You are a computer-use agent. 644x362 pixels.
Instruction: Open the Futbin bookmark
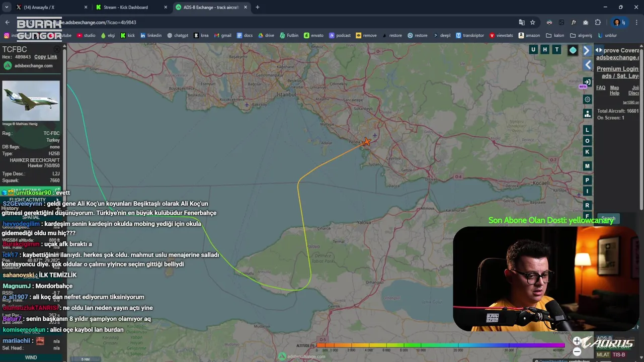tap(289, 35)
